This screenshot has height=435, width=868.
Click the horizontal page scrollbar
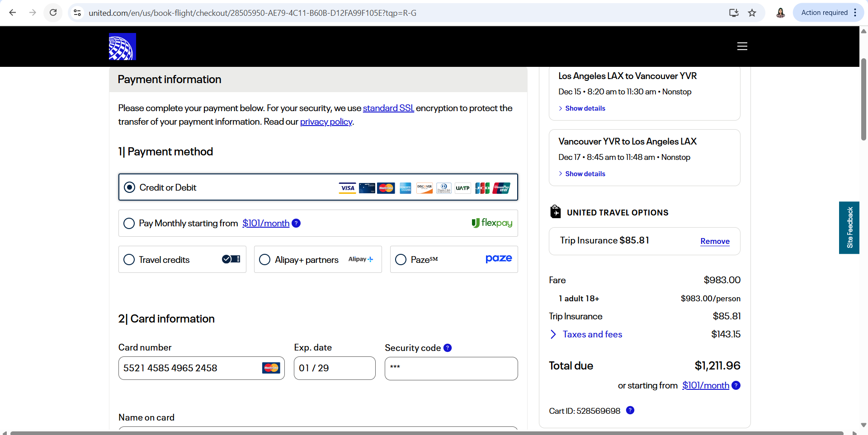(x=427, y=433)
